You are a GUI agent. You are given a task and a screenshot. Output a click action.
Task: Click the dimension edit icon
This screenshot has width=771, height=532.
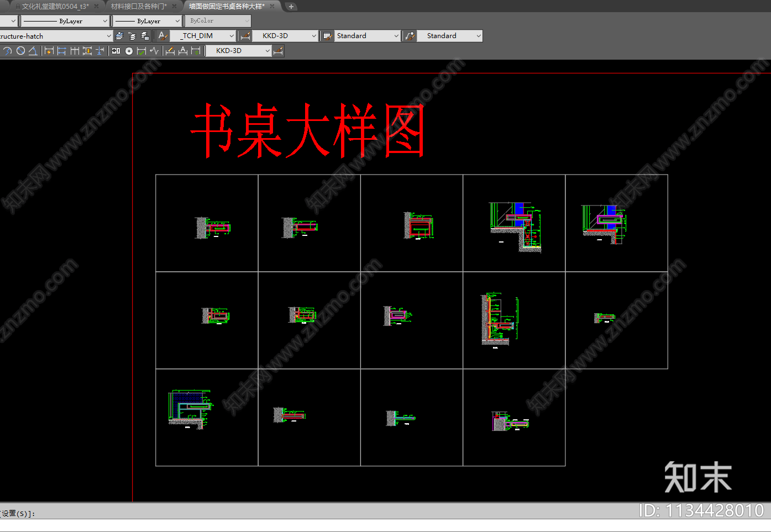tap(170, 51)
